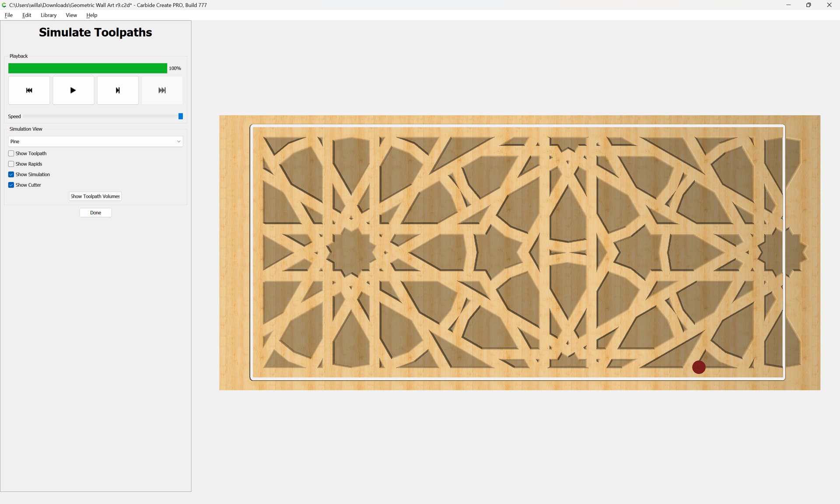Enable the Show Rapids checkbox

click(x=11, y=164)
